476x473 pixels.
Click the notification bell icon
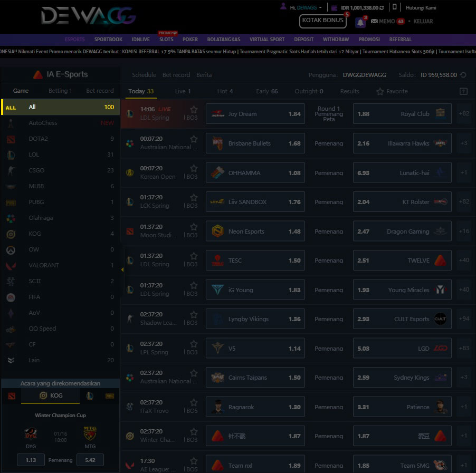360,22
